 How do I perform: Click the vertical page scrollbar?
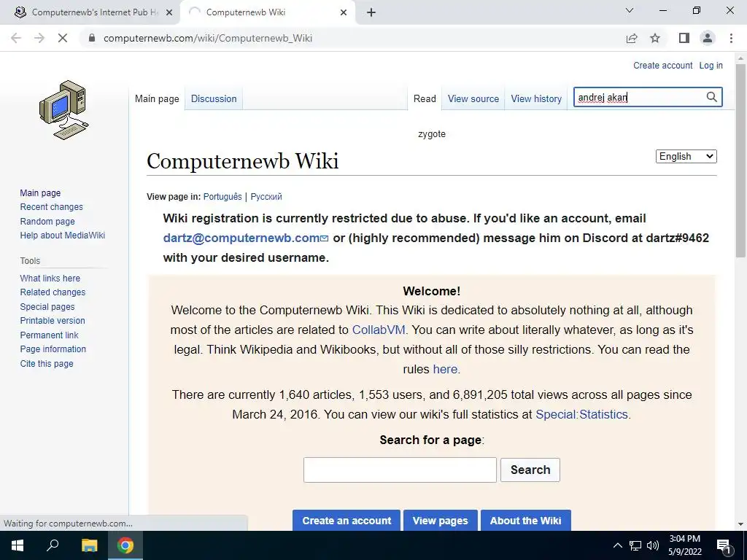(x=740, y=161)
